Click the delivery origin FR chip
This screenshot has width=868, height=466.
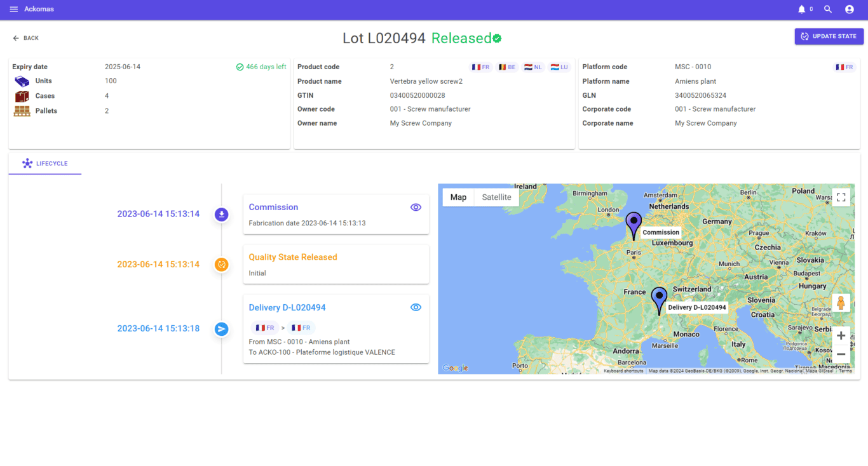click(265, 328)
